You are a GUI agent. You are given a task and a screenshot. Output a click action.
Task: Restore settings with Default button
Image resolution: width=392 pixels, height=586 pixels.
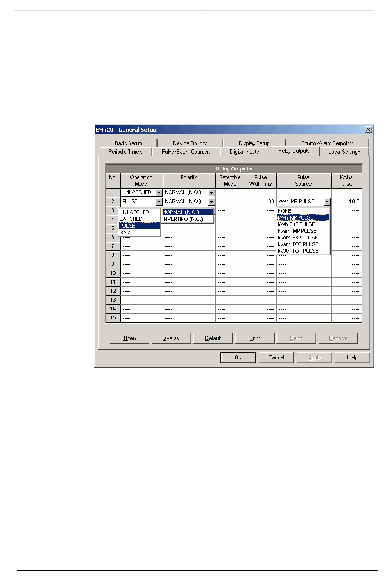click(213, 338)
